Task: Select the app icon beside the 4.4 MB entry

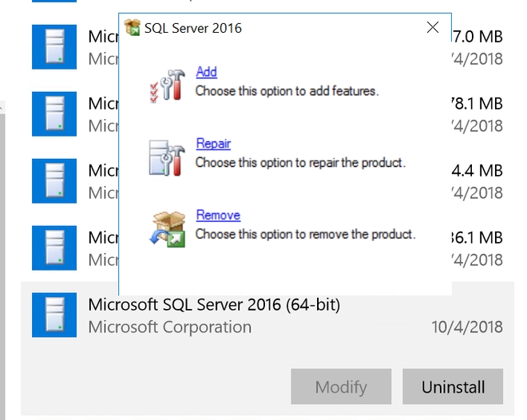Action: [54, 181]
